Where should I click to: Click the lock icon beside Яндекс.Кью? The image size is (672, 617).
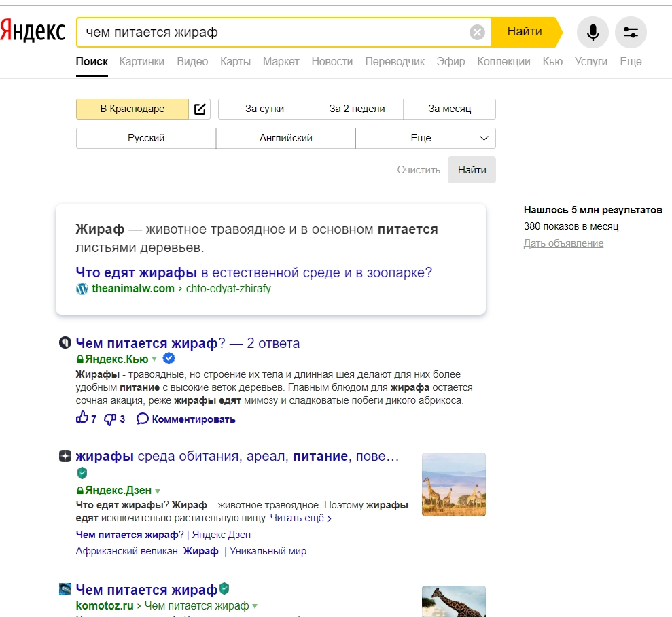point(79,359)
